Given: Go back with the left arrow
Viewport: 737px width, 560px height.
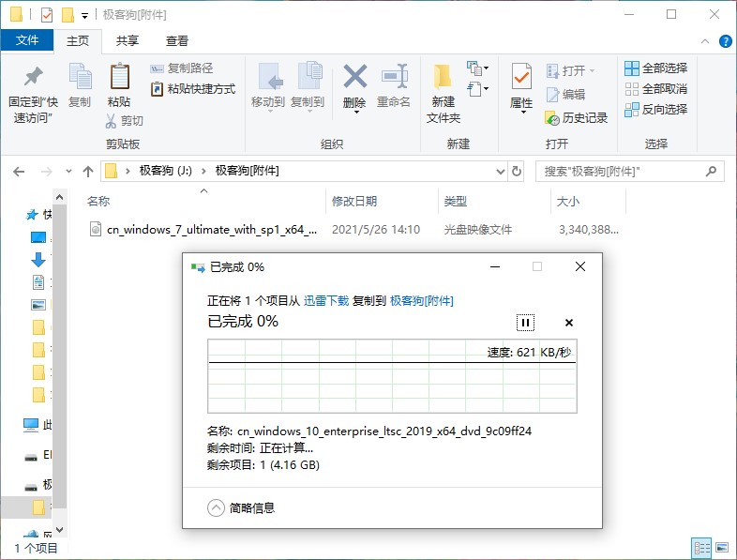Looking at the screenshot, I should tap(19, 172).
